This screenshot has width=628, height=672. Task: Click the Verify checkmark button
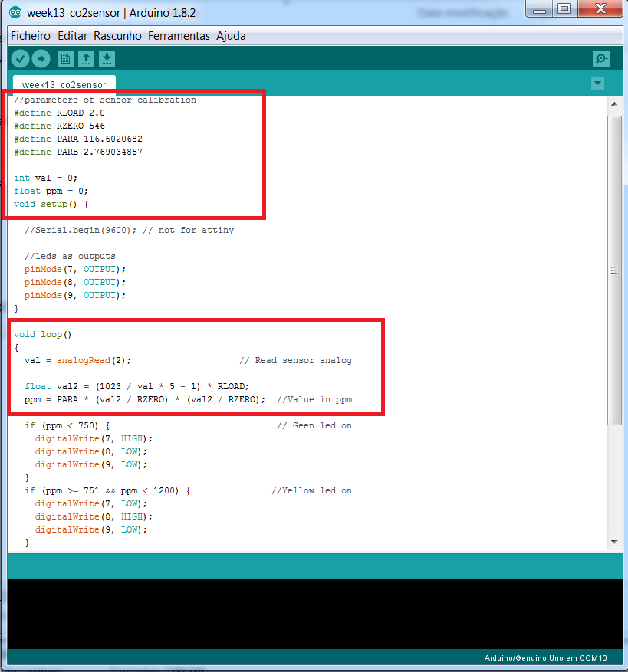pyautogui.click(x=20, y=59)
